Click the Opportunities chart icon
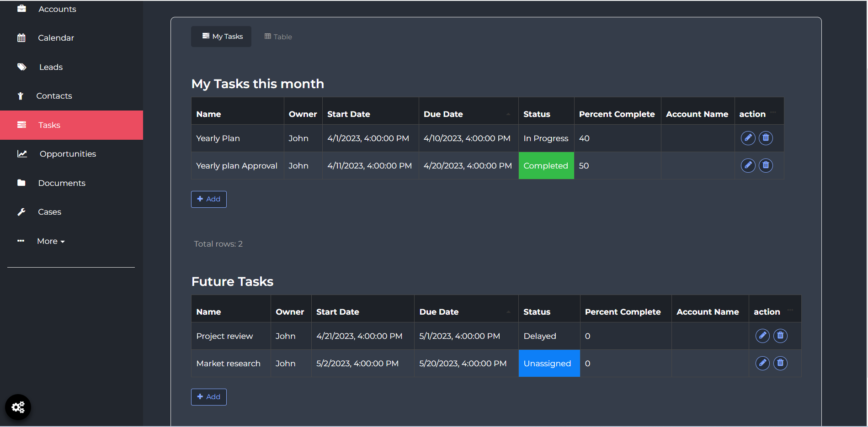Image resolution: width=868 pixels, height=427 pixels. pos(22,154)
